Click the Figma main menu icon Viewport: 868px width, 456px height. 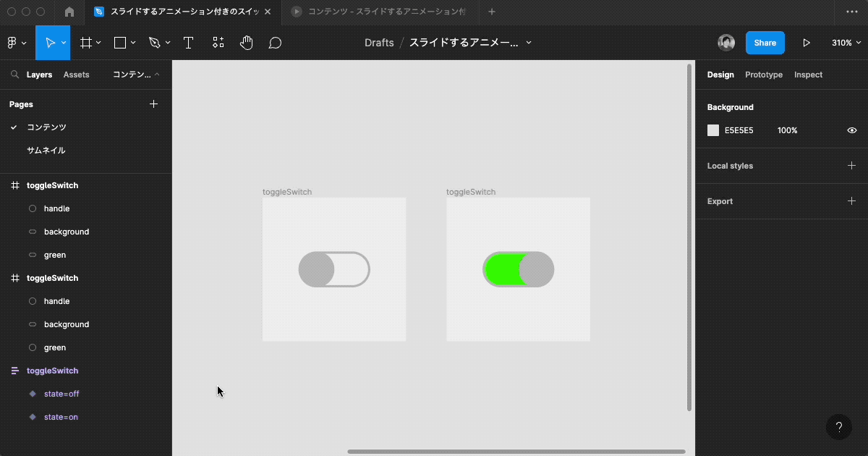[12, 43]
